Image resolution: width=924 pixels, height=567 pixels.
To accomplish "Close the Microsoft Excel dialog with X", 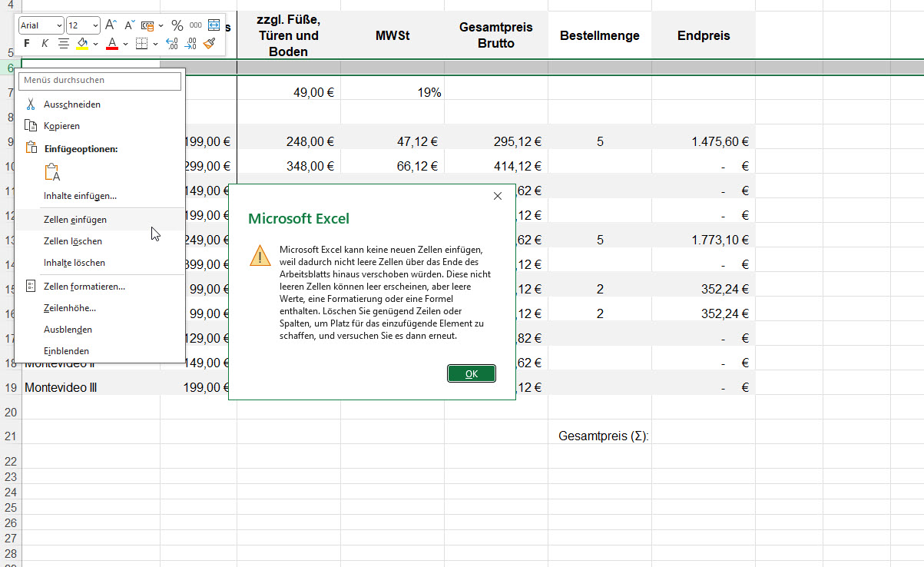I will click(x=497, y=196).
